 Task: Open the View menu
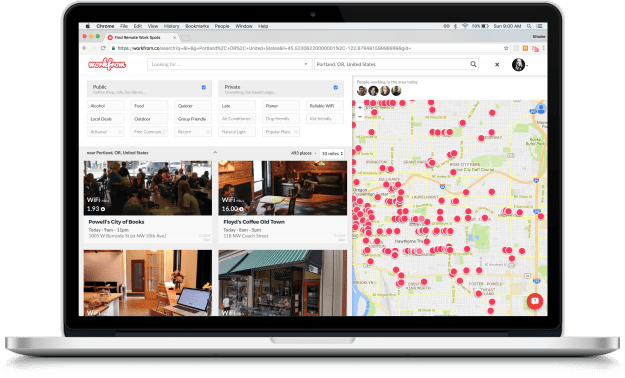(153, 26)
